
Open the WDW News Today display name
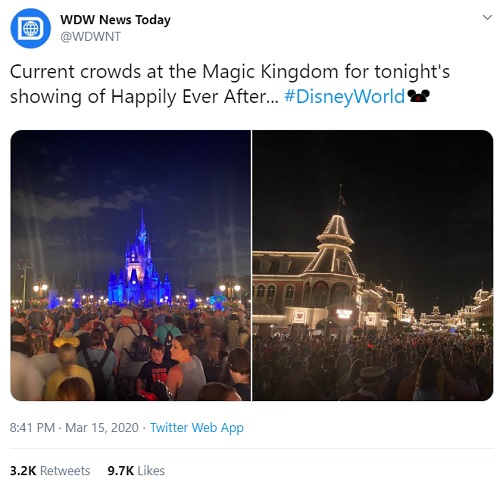[115, 20]
